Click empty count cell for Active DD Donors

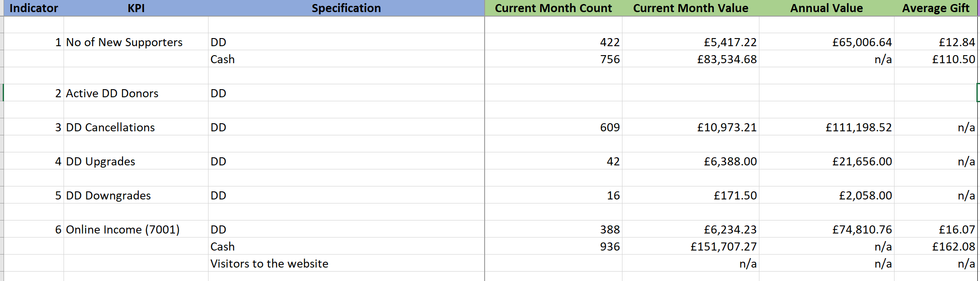click(554, 93)
